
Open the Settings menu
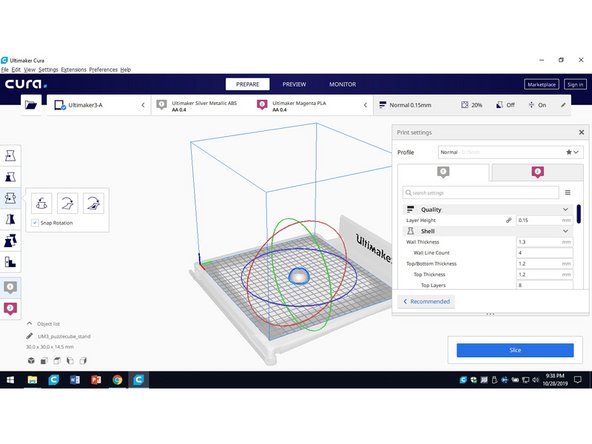pos(48,69)
